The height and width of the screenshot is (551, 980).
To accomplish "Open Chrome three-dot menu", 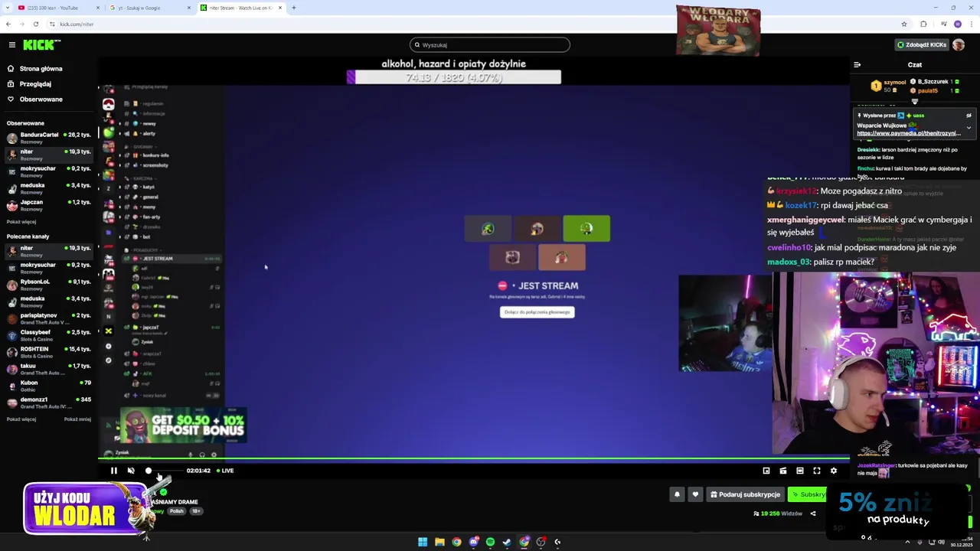I will point(972,24).
